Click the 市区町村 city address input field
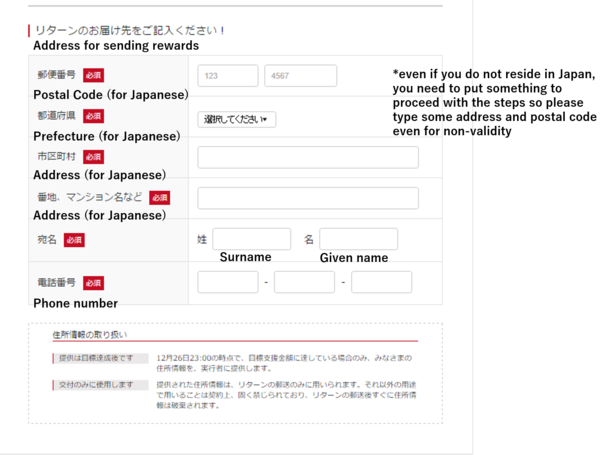The image size is (610, 455). tap(308, 157)
